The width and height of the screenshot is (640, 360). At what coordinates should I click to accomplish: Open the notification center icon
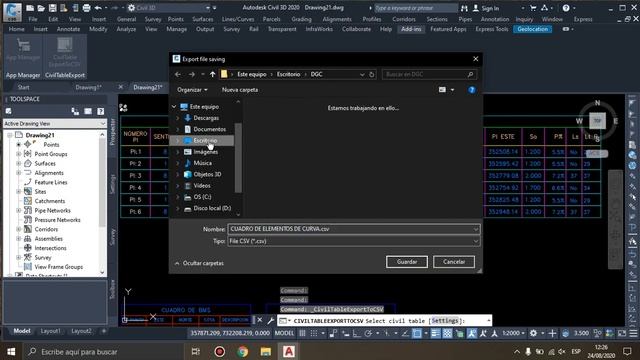pyautogui.click(x=627, y=351)
